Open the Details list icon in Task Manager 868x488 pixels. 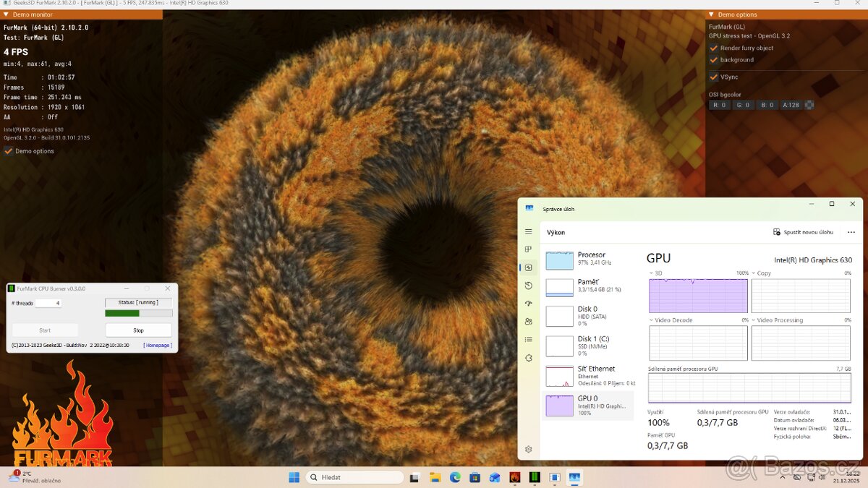(529, 339)
